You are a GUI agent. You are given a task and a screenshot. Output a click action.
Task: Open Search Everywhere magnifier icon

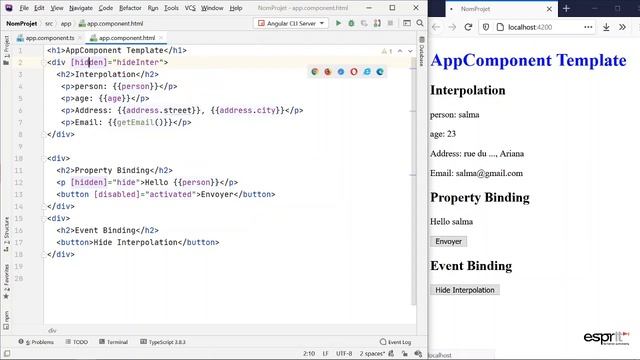pyautogui.click(x=420, y=23)
